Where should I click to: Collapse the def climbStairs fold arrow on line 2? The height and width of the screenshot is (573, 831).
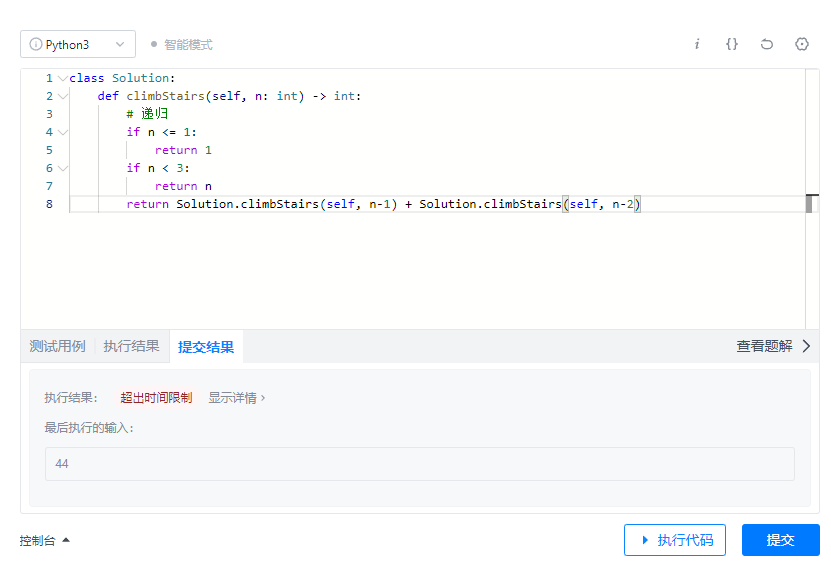coord(63,96)
